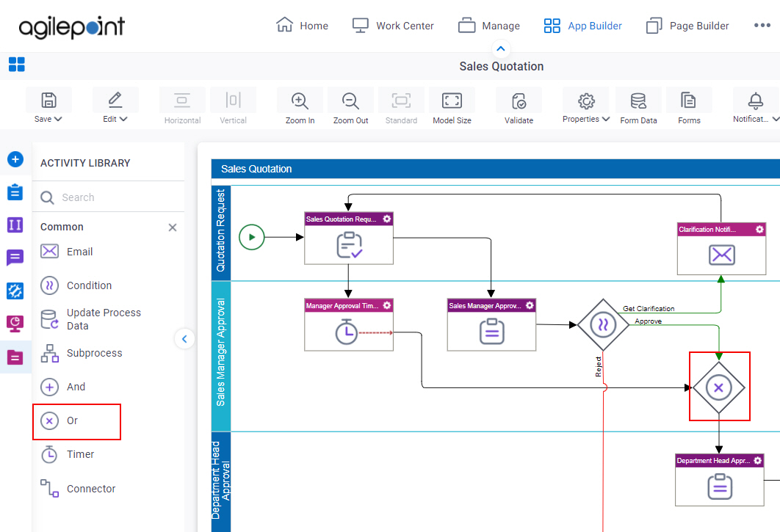780x532 pixels.
Task: Select the And activity
Action: [62, 387]
